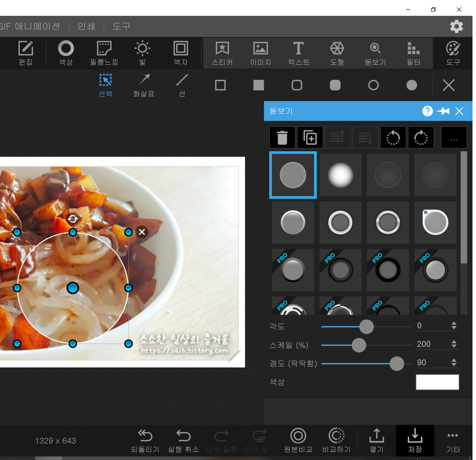Switch to the 도구 top tab
The image size is (476, 460).
click(121, 26)
